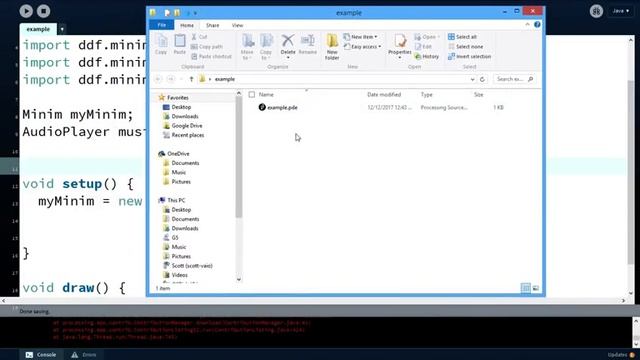Open the New item dropdown

360,37
